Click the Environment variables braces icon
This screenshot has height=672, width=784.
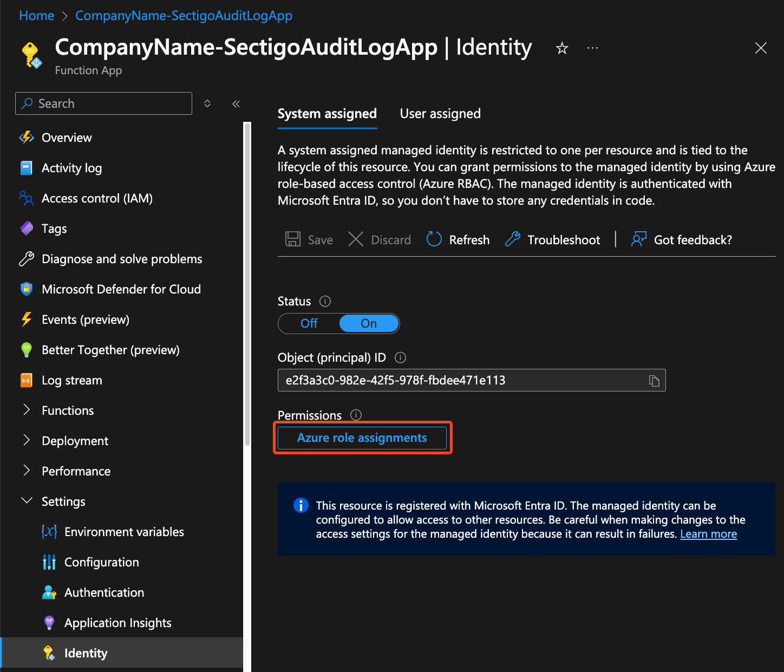(x=49, y=532)
